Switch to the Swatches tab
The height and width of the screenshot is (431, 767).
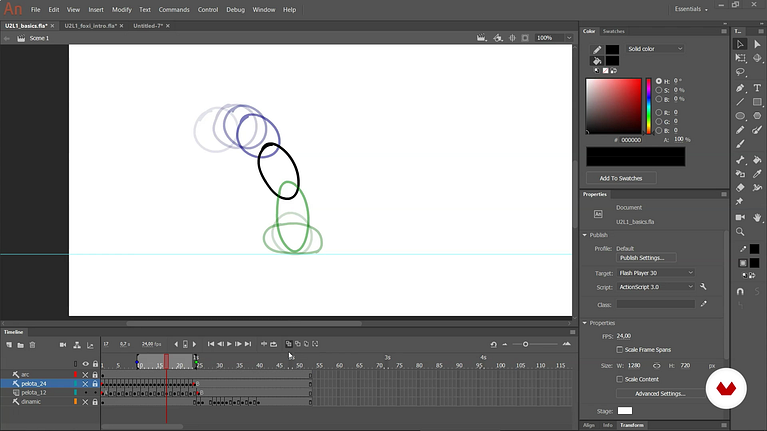click(x=613, y=31)
